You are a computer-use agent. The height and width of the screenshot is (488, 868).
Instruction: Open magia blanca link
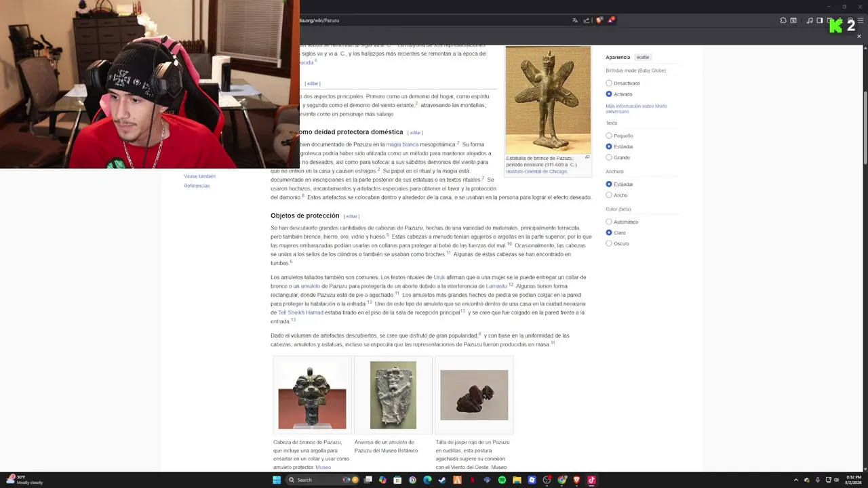402,144
